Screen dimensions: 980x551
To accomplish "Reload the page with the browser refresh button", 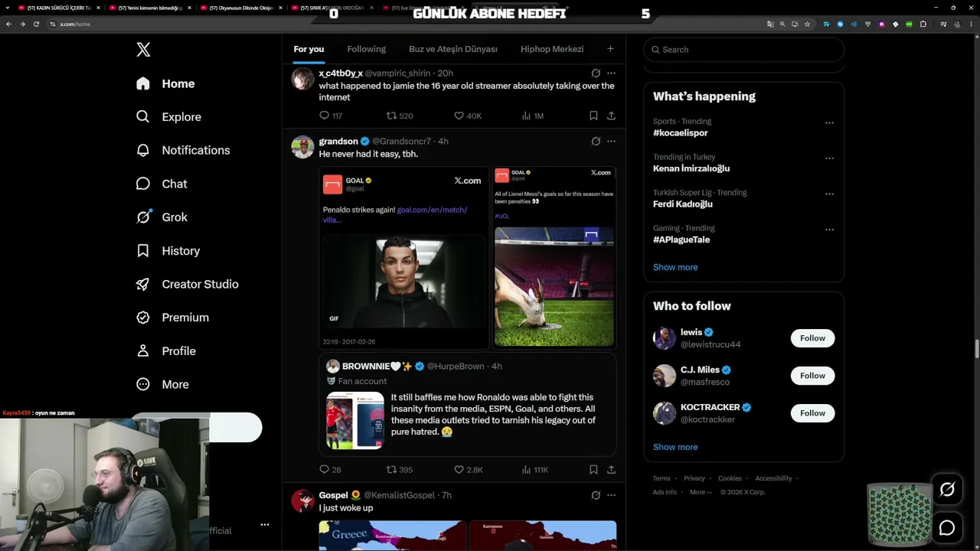I will click(36, 24).
